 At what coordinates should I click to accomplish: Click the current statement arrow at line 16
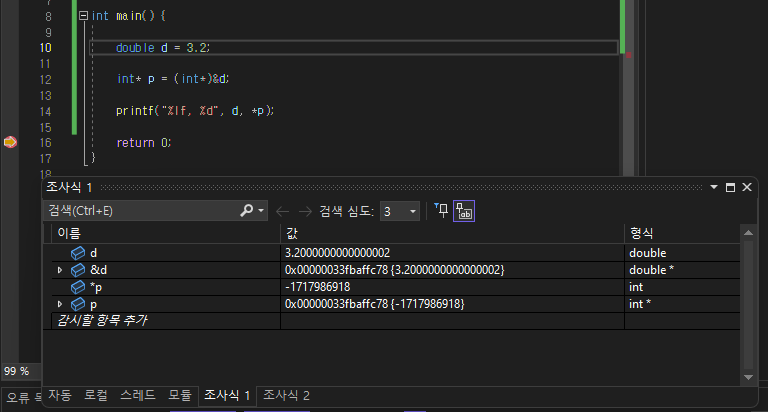(x=10, y=142)
